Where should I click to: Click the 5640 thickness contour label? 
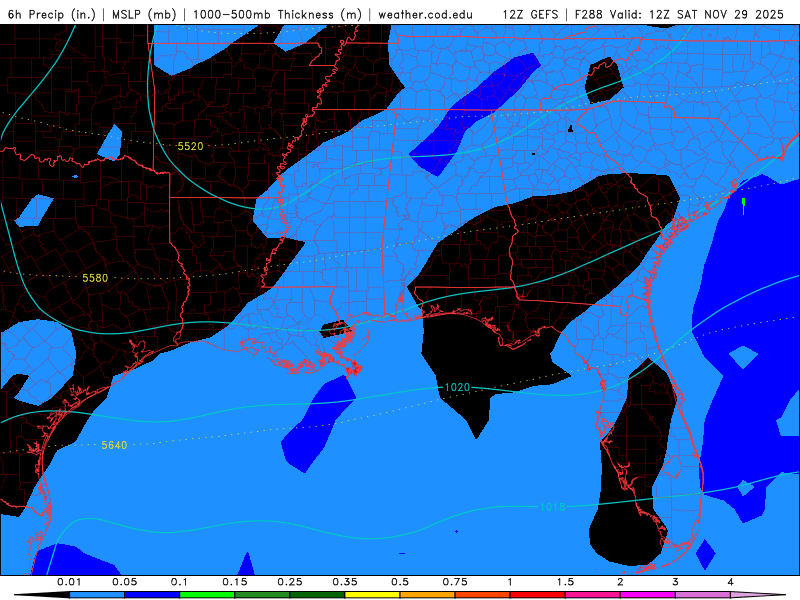click(x=114, y=445)
